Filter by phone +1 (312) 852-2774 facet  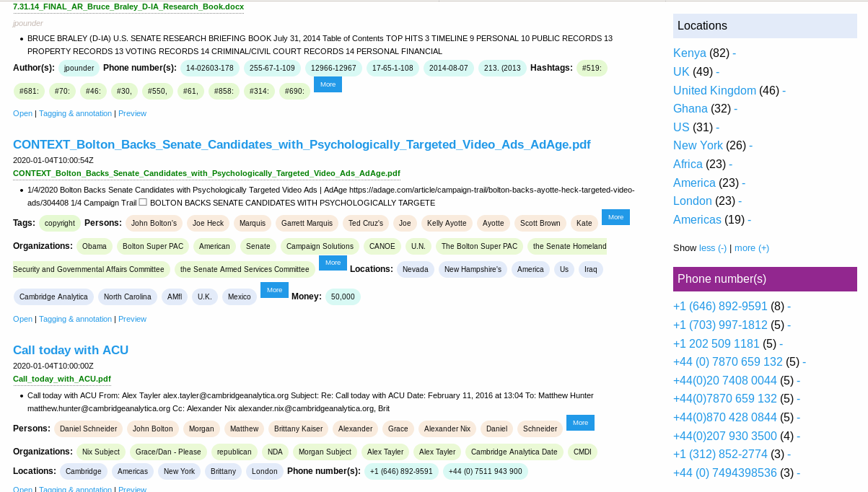pos(720,454)
